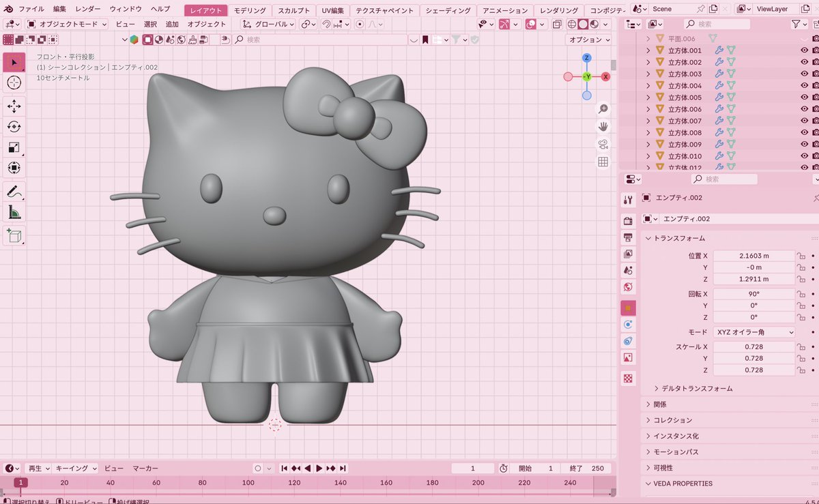Open the Scene properties tab
This screenshot has width=819, height=504.
628,270
